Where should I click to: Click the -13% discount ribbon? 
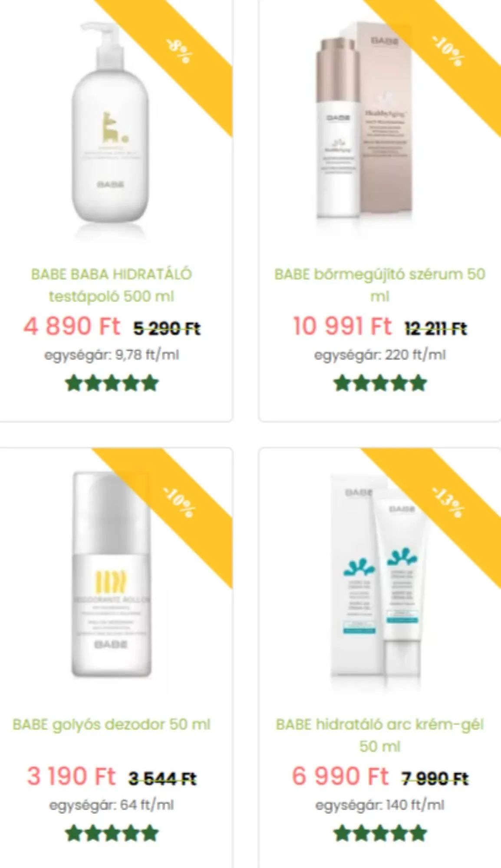click(448, 502)
